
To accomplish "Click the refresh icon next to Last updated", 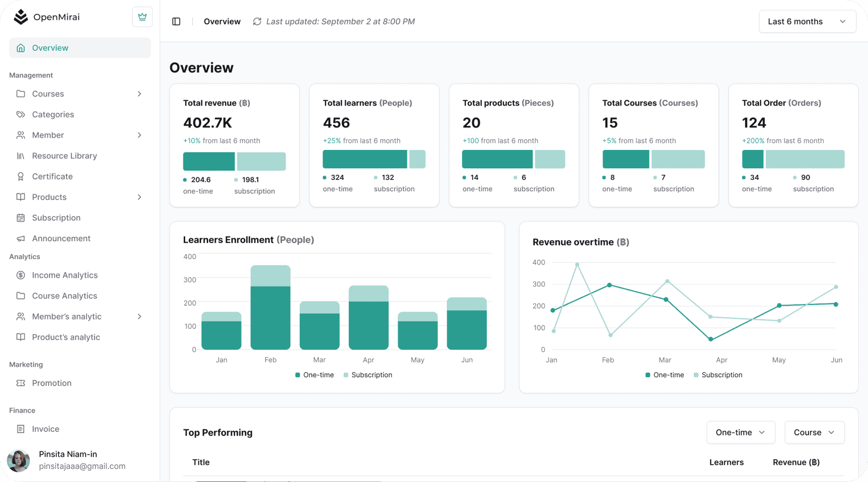I will 257,22.
